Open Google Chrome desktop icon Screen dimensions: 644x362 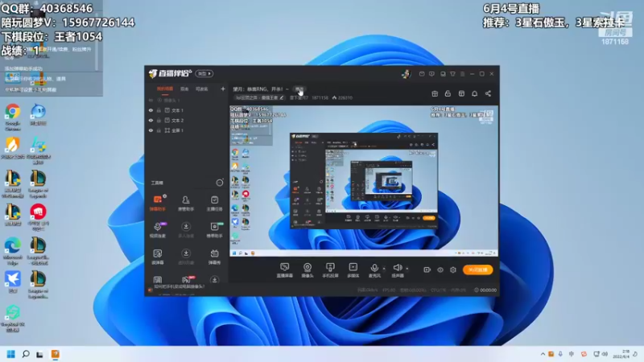click(13, 117)
